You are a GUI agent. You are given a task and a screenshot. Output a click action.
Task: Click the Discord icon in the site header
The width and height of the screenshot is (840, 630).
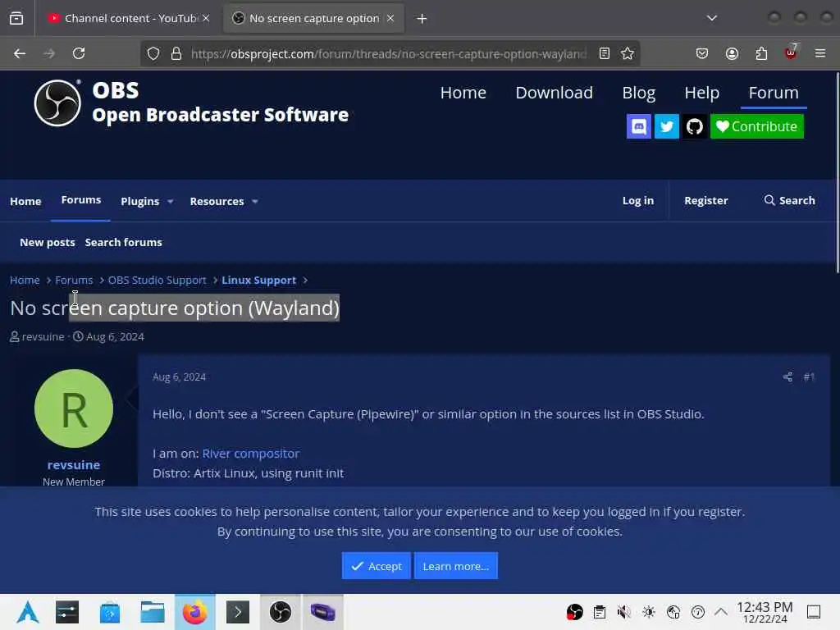tap(638, 126)
